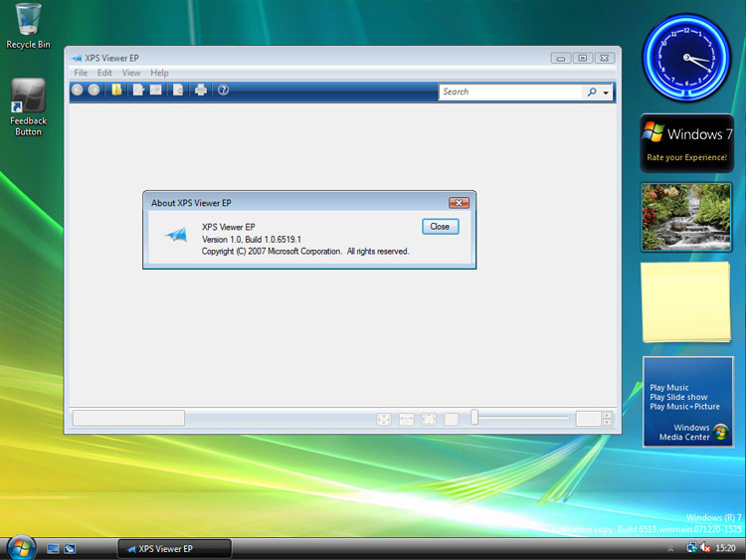Click the Forward navigation arrow in toolbar
The width and height of the screenshot is (746, 560).
tap(93, 90)
